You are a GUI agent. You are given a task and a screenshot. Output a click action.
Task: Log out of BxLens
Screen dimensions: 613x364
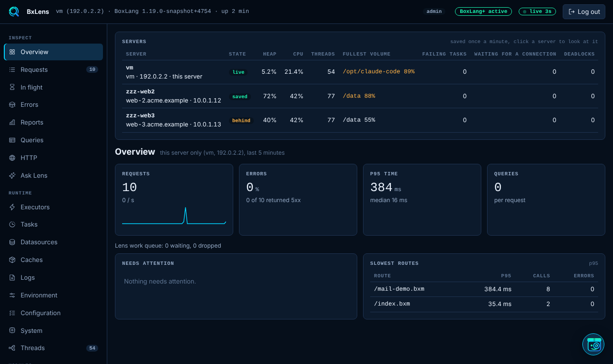tap(584, 11)
